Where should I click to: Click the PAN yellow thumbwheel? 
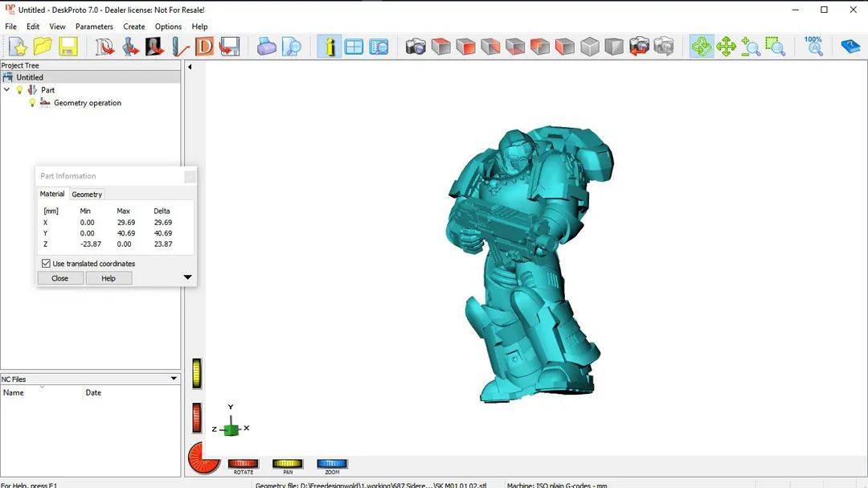(287, 464)
